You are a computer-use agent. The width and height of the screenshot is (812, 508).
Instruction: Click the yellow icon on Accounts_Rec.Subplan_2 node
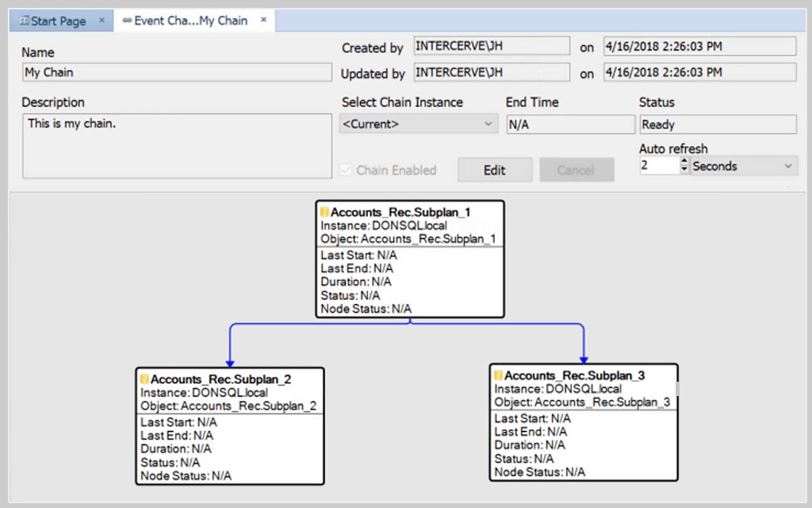pos(143,379)
